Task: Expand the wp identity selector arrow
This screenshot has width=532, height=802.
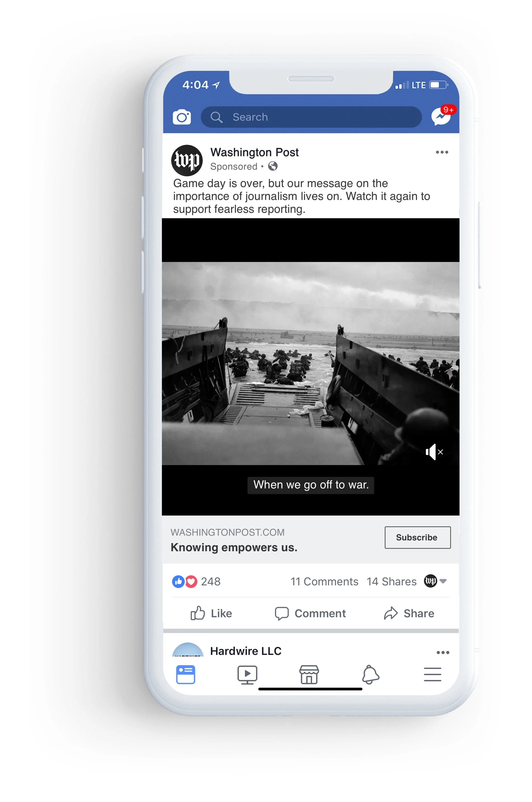Action: click(443, 581)
